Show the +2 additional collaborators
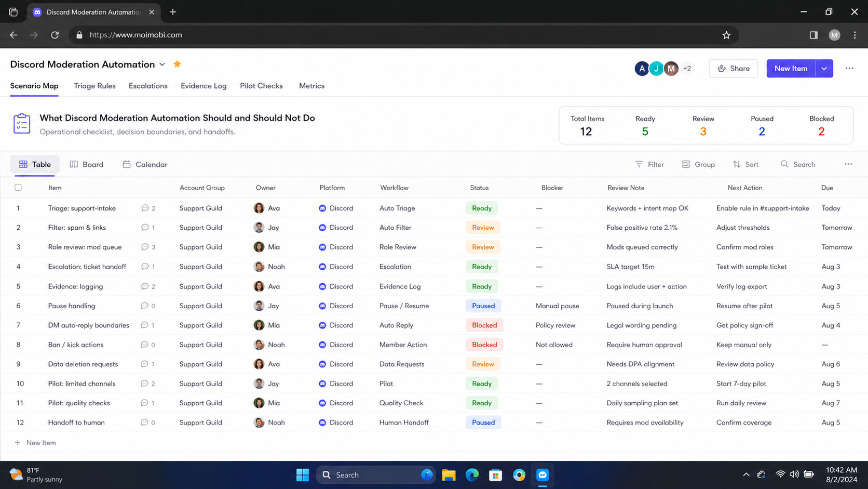868x489 pixels. (687, 69)
